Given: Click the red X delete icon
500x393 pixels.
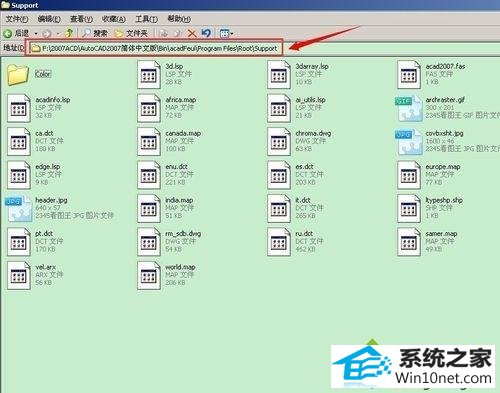Looking at the screenshot, I should point(192,33).
